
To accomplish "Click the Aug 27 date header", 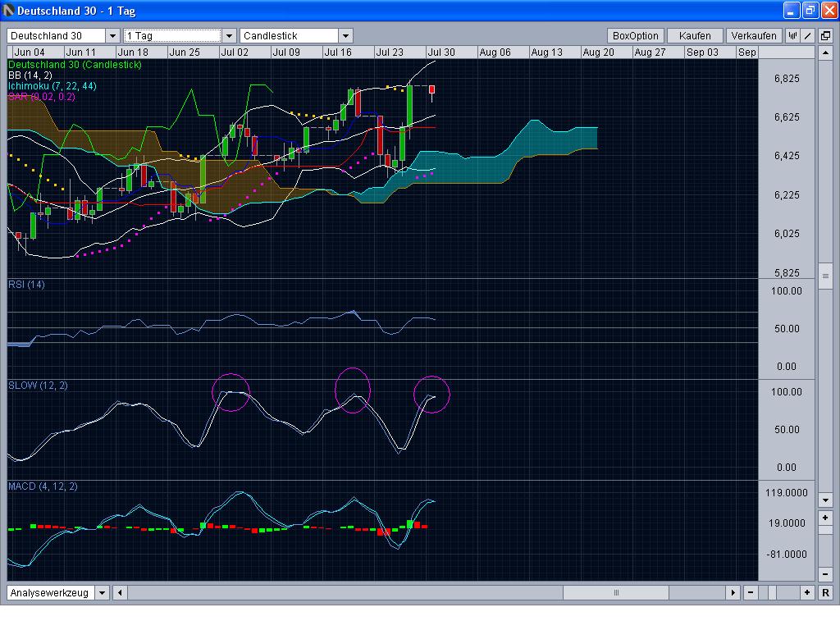I will click(650, 52).
